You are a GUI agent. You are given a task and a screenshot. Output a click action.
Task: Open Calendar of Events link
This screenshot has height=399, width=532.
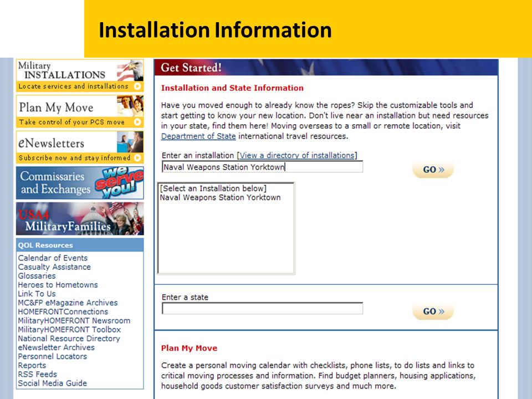point(53,258)
